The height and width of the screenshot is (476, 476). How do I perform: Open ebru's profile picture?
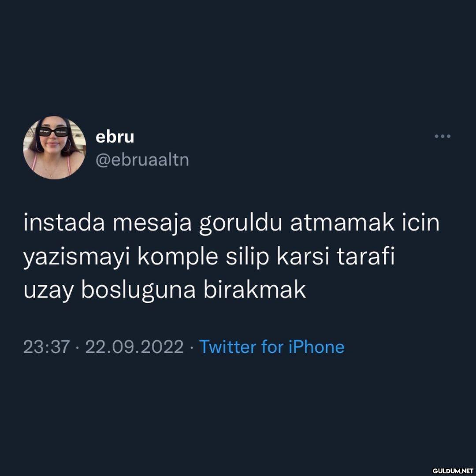pos(55,148)
